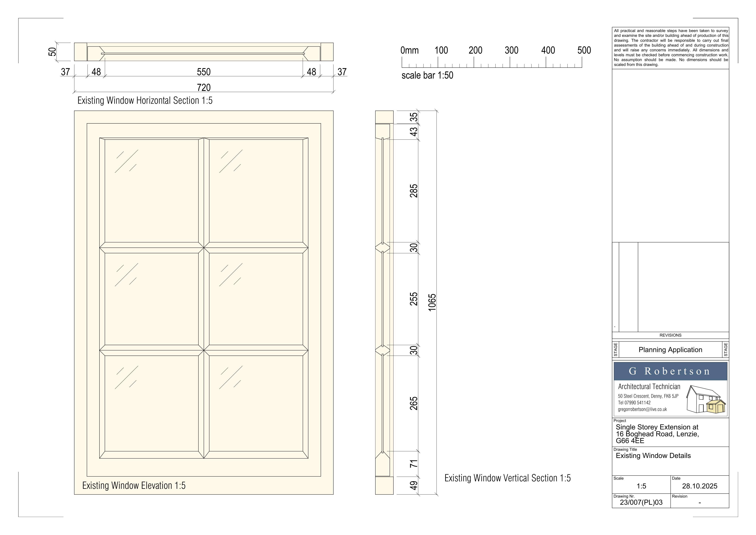756x535 pixels.
Task: Click the 49 dimension on the vertical section
Action: coord(414,485)
